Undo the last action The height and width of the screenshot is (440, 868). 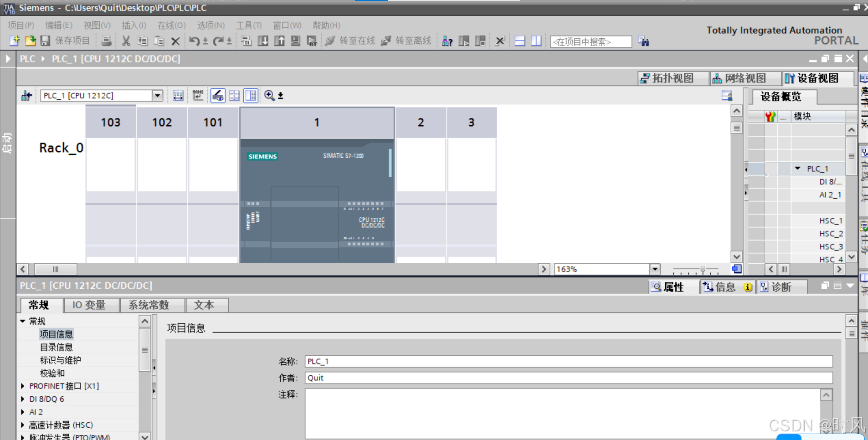pyautogui.click(x=195, y=41)
